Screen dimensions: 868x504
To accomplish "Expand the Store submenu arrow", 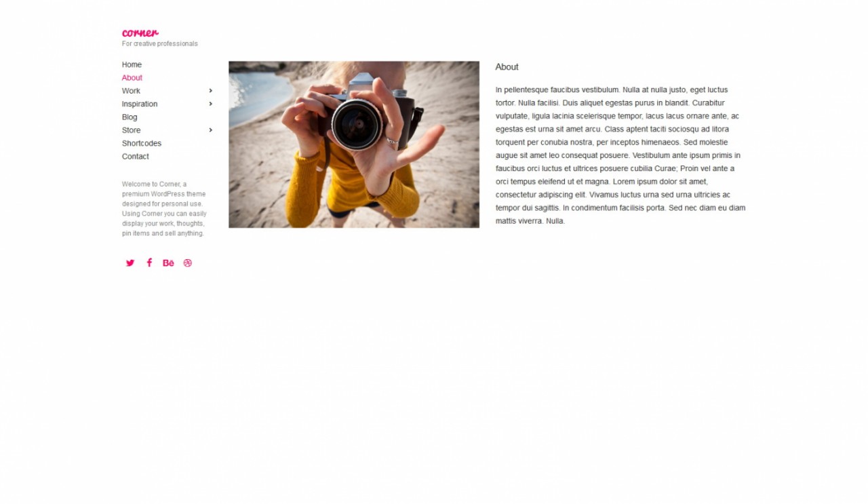I will tap(211, 130).
